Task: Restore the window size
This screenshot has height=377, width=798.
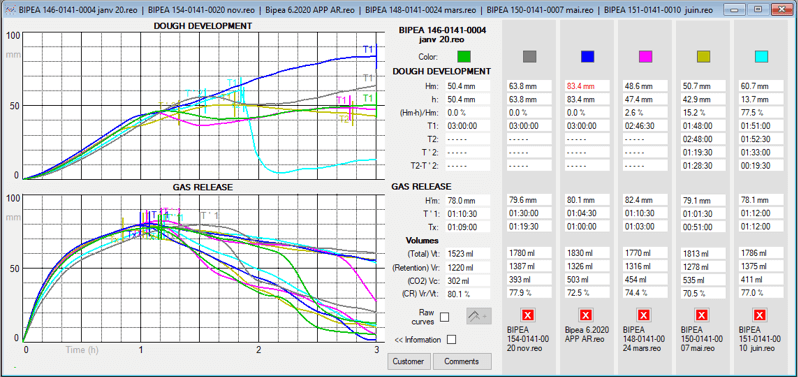Action: (x=758, y=9)
